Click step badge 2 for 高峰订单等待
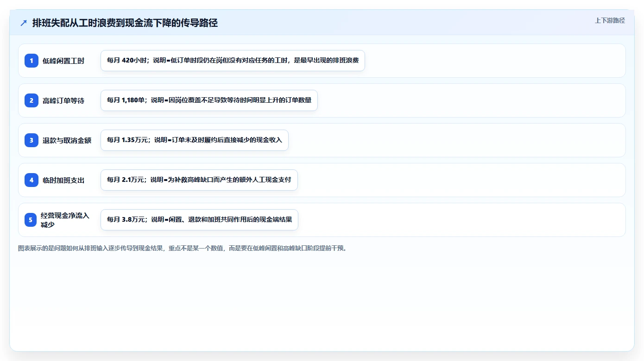The height and width of the screenshot is (361, 644). coord(32,100)
